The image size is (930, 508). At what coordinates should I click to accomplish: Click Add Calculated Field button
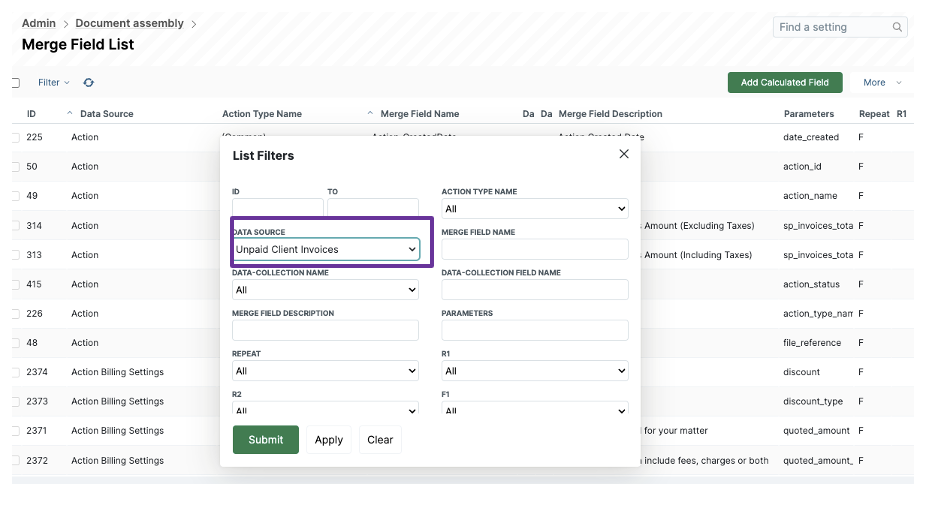(785, 82)
